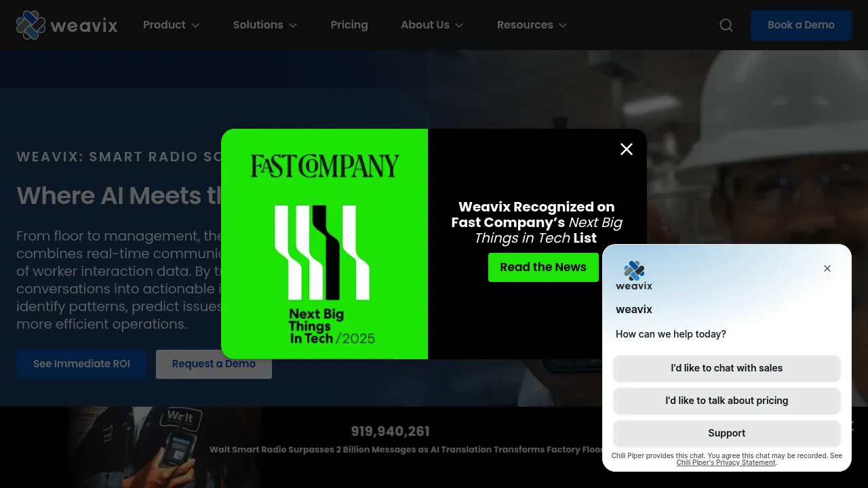868x488 pixels.
Task: Click the "weavix" name in chat widget
Action: (634, 310)
